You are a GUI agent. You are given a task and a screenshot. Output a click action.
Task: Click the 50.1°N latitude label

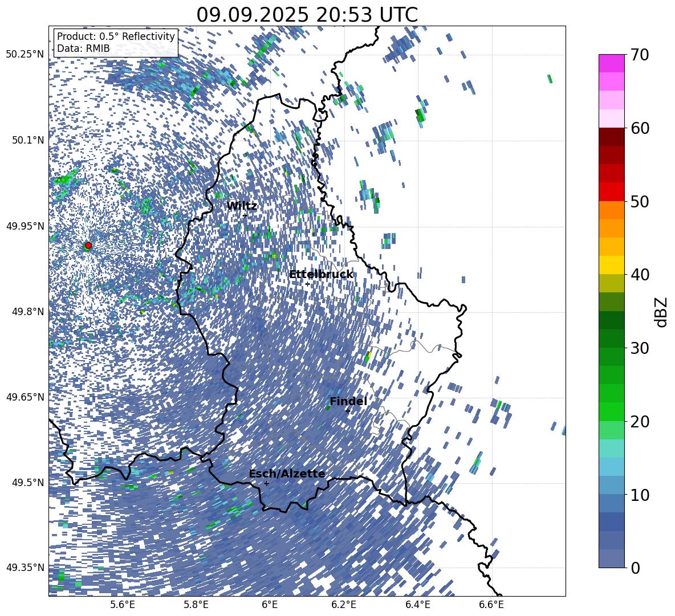coord(27,140)
